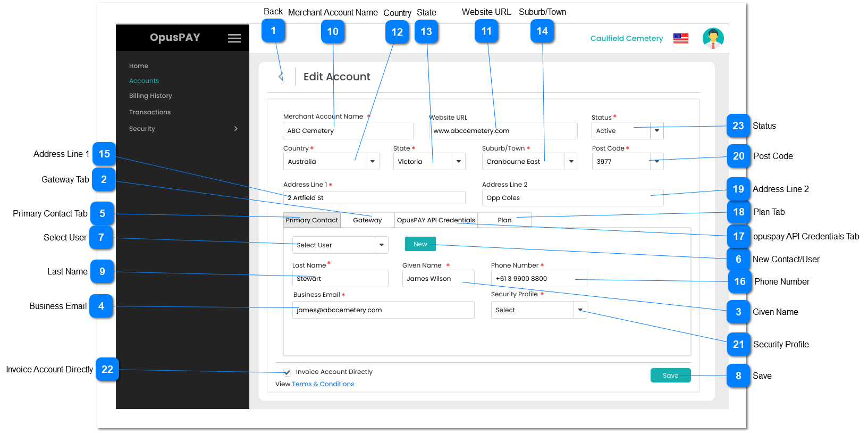Viewport: 868px width, 433px height.
Task: Click New to add a contact
Action: point(420,244)
